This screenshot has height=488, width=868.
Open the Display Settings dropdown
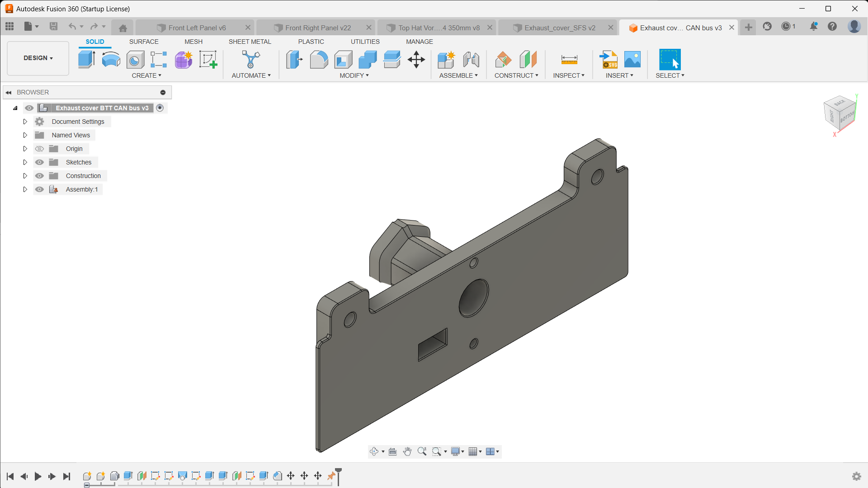[x=457, y=451]
